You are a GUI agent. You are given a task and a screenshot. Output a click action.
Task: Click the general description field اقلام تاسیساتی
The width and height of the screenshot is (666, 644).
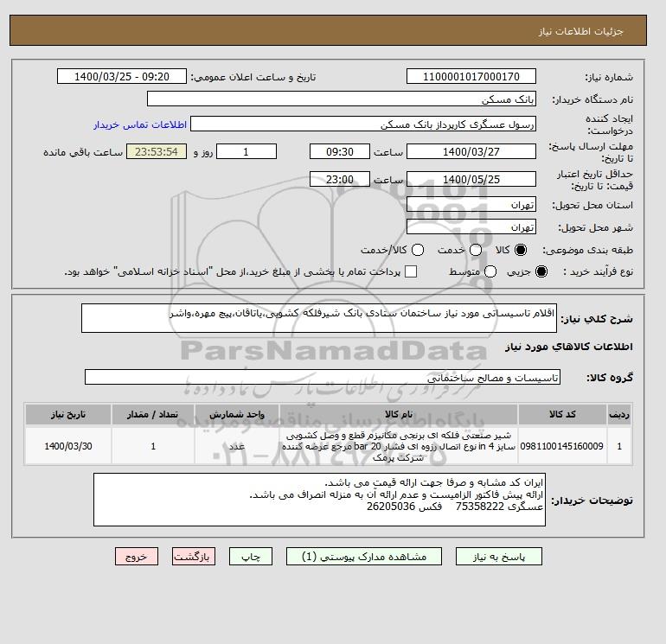[319, 318]
